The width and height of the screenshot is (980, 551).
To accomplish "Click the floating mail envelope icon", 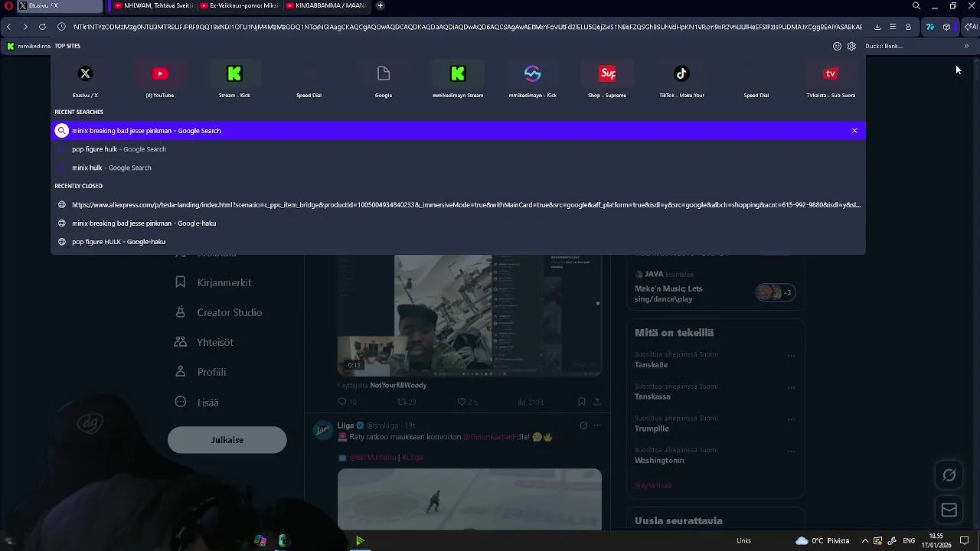I will pyautogui.click(x=949, y=510).
